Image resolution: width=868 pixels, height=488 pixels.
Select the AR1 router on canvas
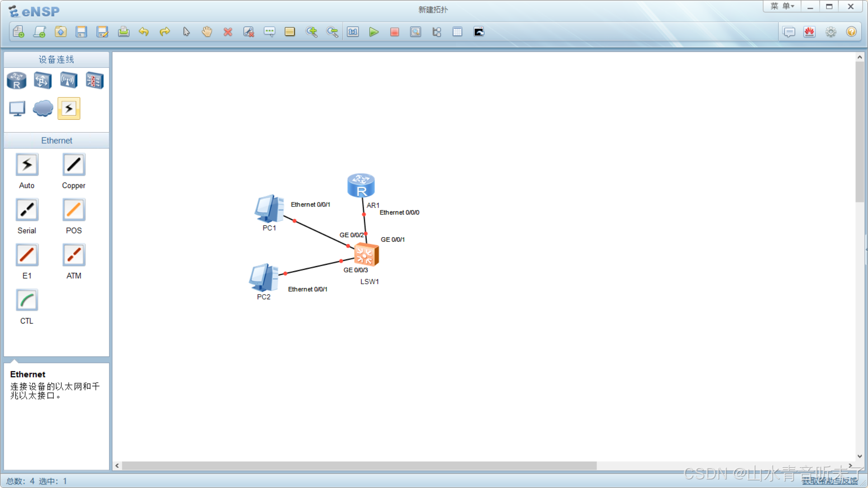click(x=361, y=185)
